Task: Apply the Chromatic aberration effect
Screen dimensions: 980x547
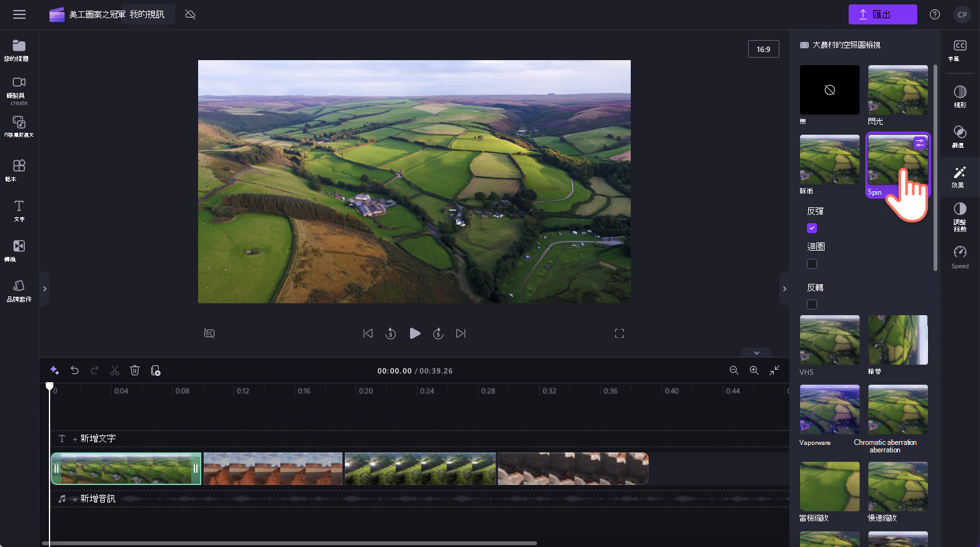Action: 898,410
